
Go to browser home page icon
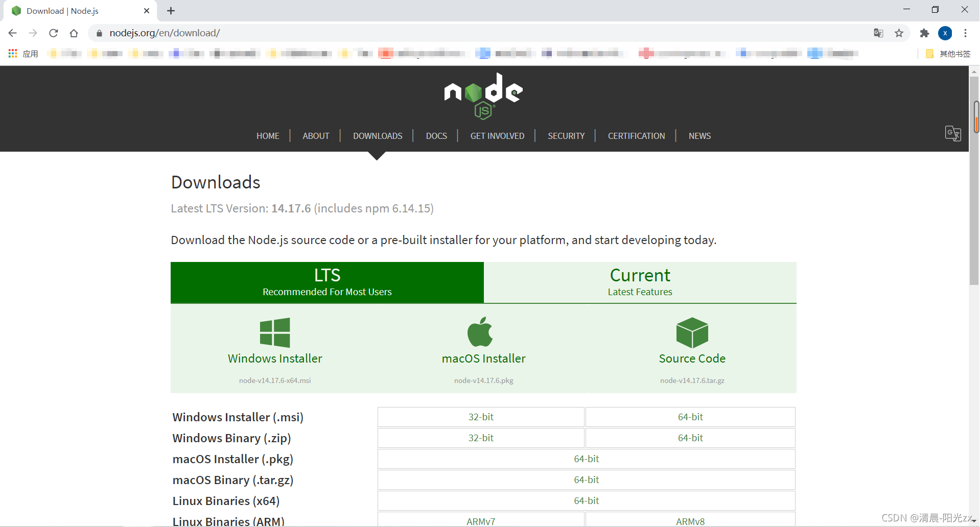74,33
